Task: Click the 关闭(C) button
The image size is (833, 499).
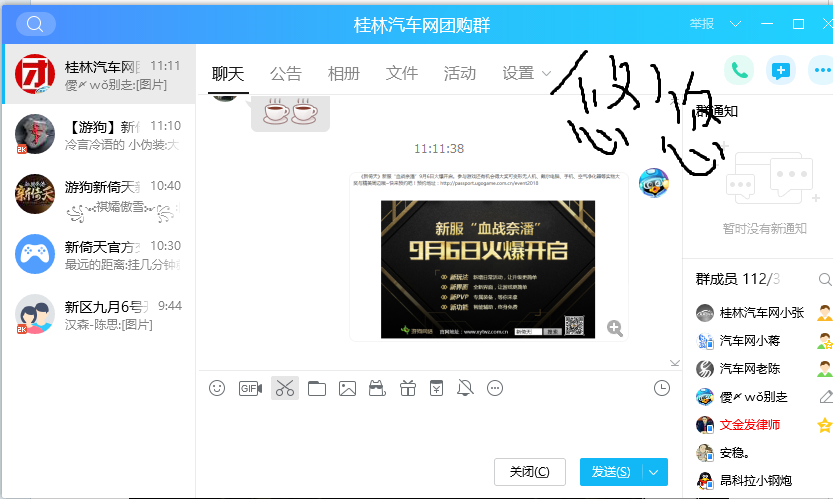Action: (x=529, y=472)
